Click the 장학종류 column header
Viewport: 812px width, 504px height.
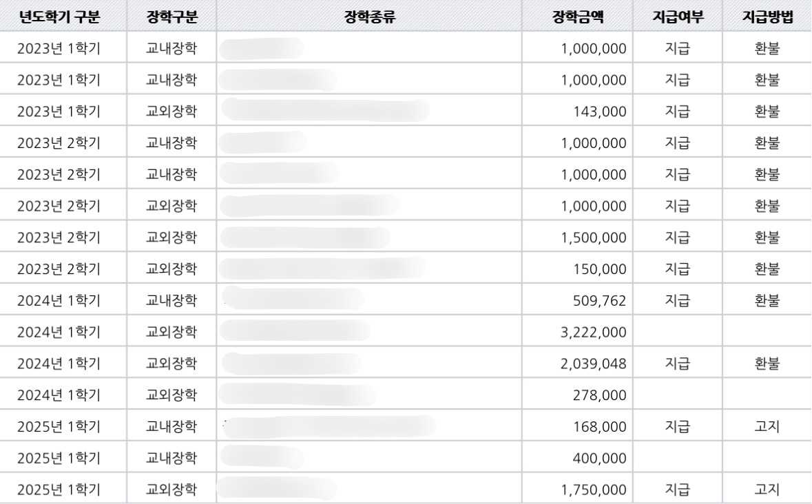tap(369, 16)
